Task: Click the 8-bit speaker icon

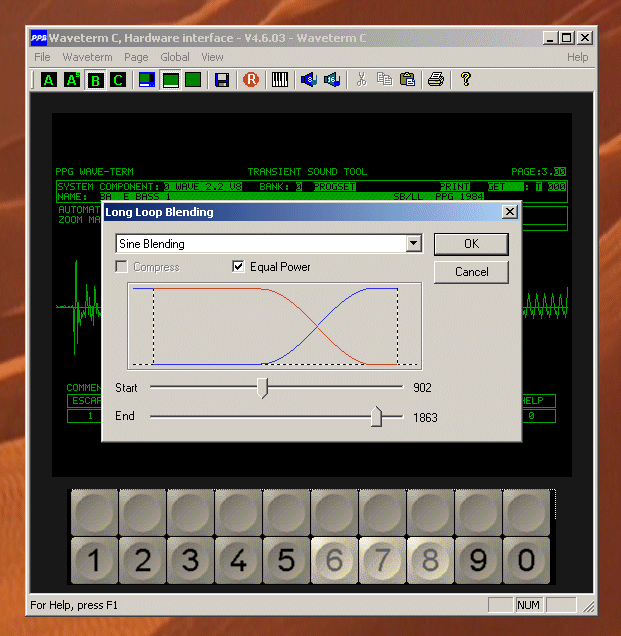Action: click(309, 80)
